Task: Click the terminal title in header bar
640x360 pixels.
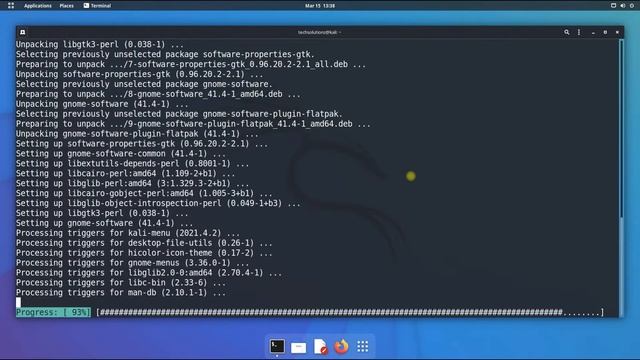Action: coord(319,32)
